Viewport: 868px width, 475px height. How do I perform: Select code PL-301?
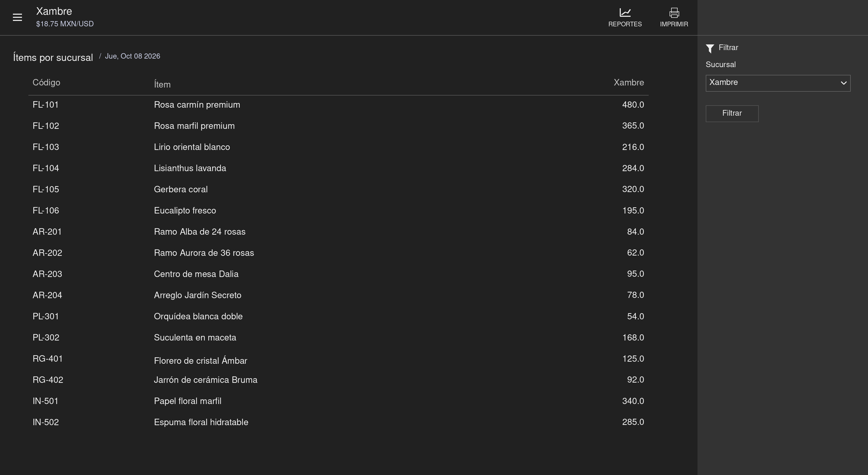45,316
